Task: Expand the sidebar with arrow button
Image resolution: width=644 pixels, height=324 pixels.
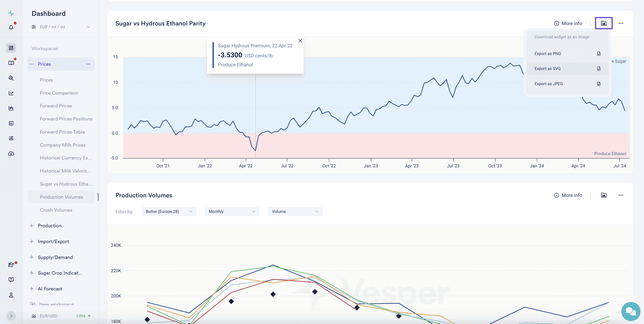Action: (11, 316)
